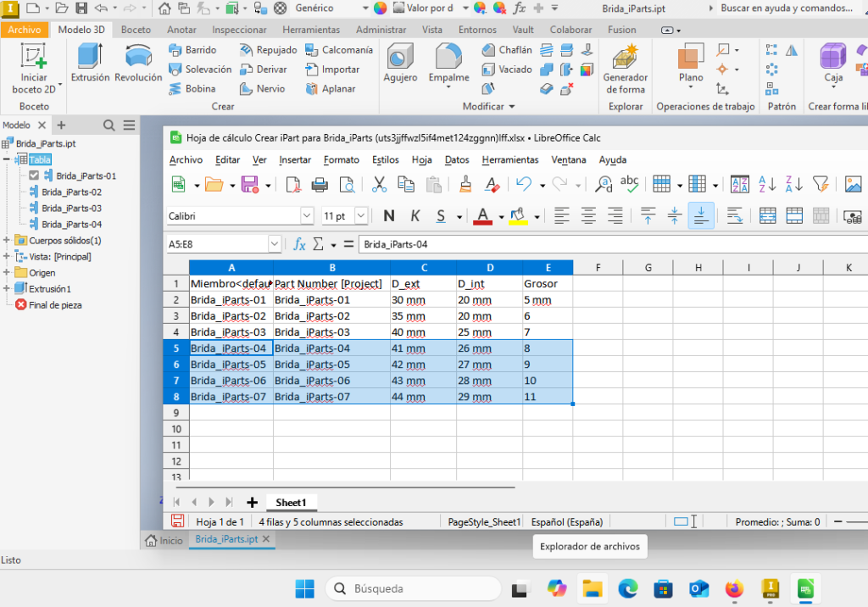Open the Formato menu in Calc
Viewport: 868px width, 607px height.
coord(341,159)
